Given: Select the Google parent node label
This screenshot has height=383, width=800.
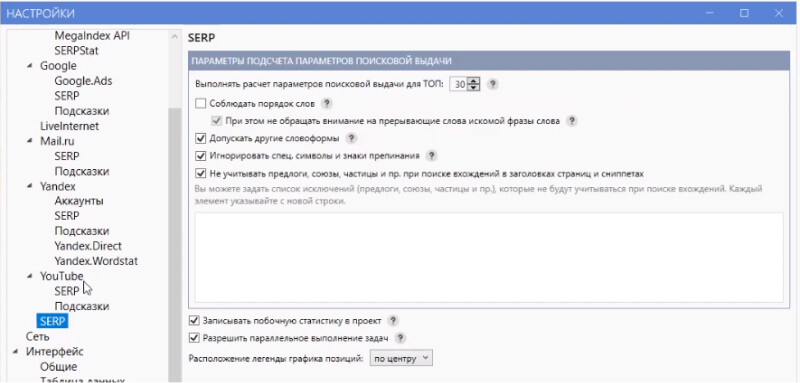Looking at the screenshot, I should [58, 66].
